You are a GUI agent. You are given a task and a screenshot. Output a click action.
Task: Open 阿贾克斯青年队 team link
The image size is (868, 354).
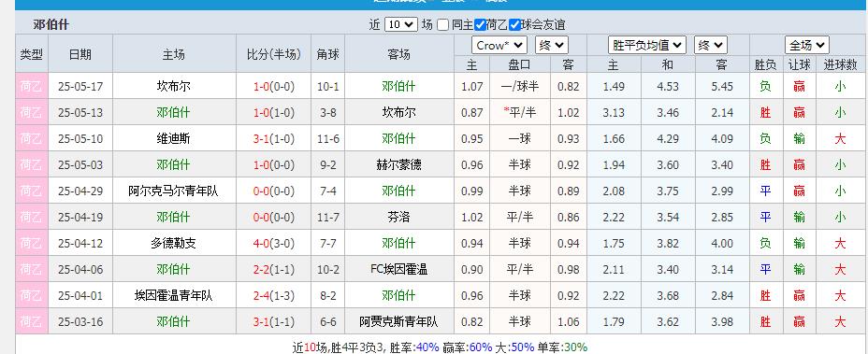(398, 321)
